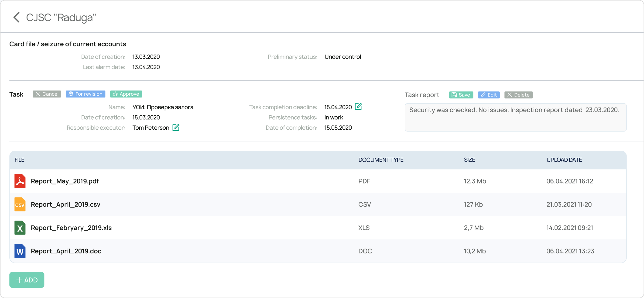Open Report_May_2019.pdf file name
The height and width of the screenshot is (298, 644).
pyautogui.click(x=65, y=181)
